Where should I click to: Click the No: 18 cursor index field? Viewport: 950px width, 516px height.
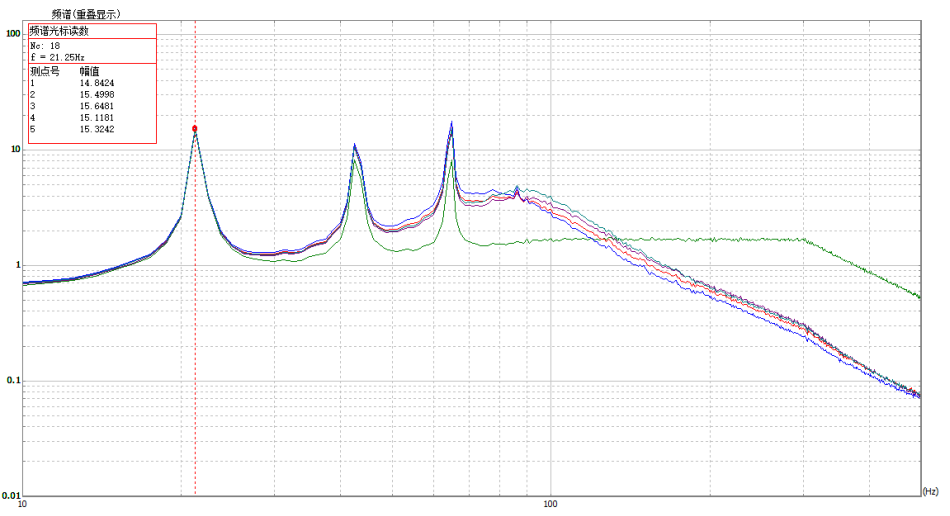(46, 46)
